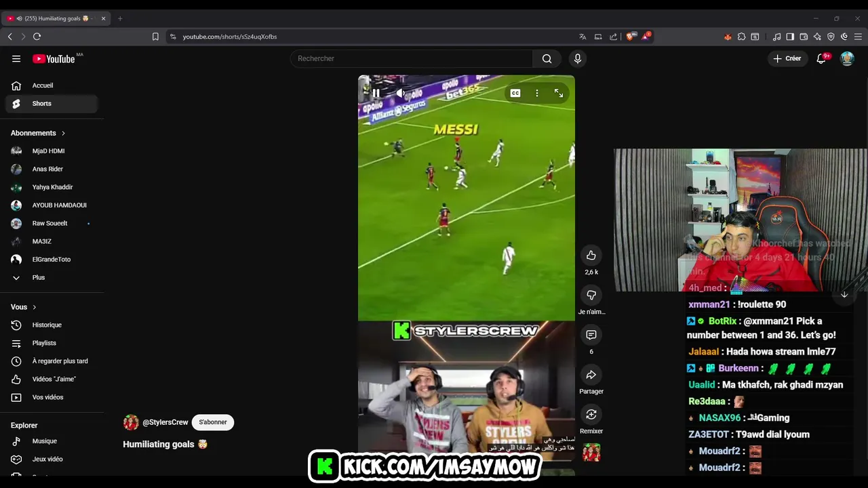Expand the Abonnements section chevron
Image resolution: width=868 pixels, height=488 pixels.
(63, 134)
